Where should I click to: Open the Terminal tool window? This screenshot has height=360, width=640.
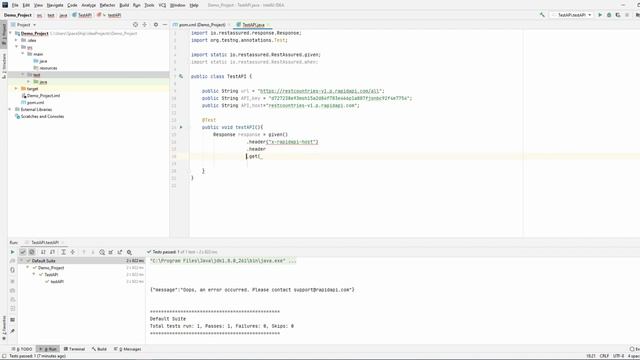(74, 349)
